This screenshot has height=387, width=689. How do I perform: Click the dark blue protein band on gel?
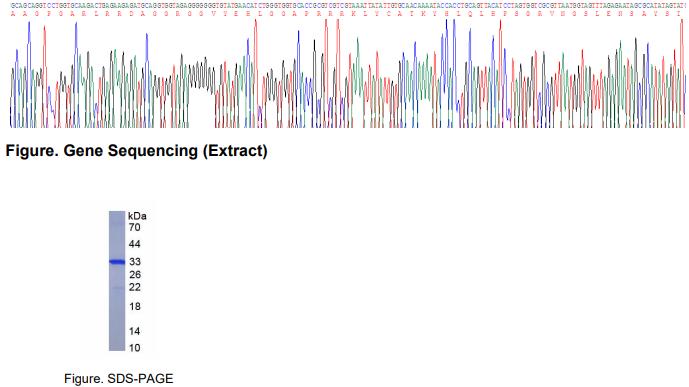(x=117, y=262)
